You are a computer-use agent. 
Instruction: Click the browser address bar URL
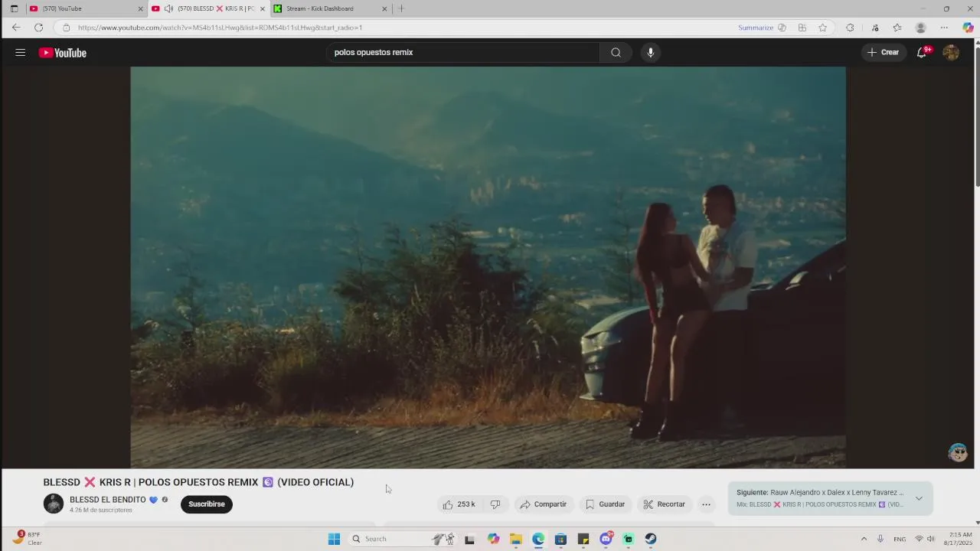click(220, 28)
